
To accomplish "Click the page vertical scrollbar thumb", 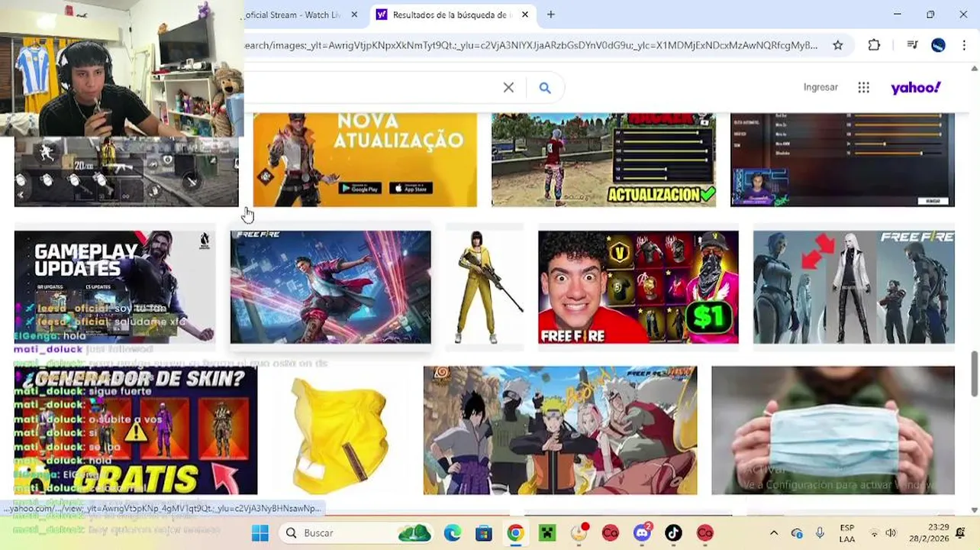I will pyautogui.click(x=974, y=374).
